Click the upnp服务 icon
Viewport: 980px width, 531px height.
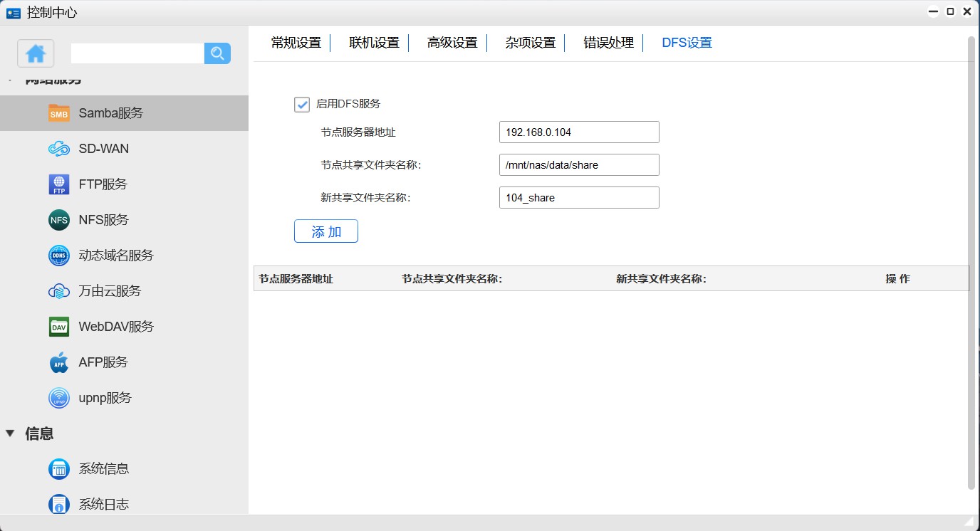pyautogui.click(x=59, y=398)
